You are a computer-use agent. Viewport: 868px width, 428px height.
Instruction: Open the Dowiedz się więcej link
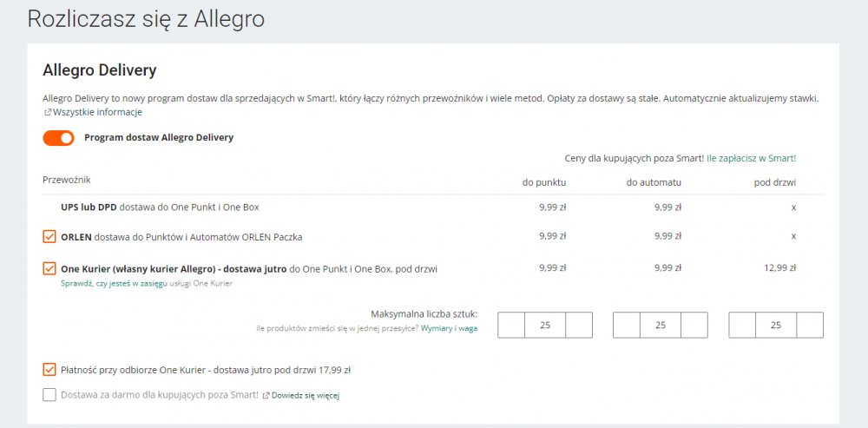coord(305,395)
